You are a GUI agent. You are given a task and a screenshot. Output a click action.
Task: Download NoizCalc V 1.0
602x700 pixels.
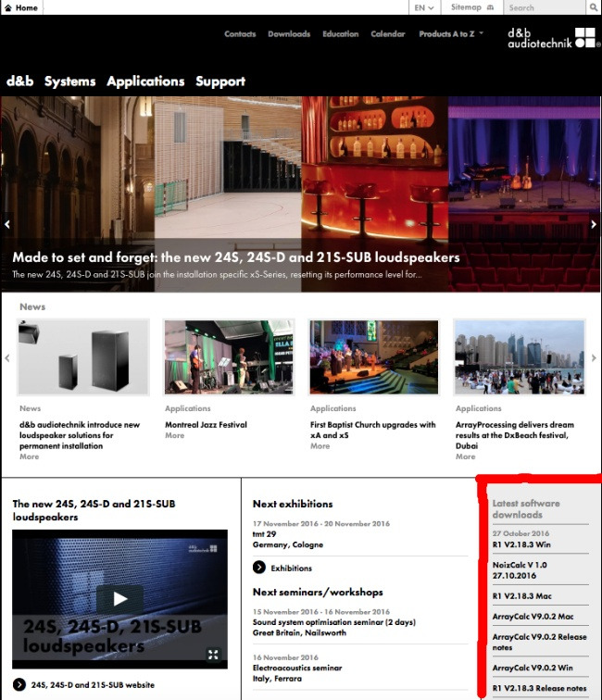[x=520, y=570]
